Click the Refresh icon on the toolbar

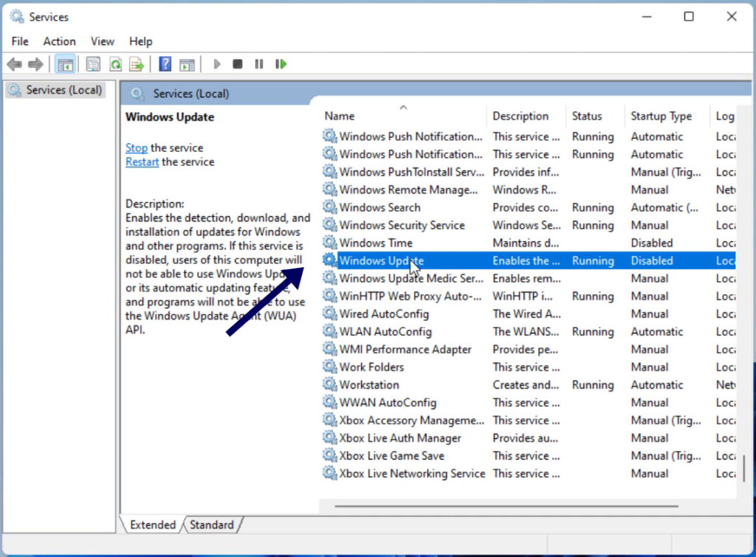[116, 64]
